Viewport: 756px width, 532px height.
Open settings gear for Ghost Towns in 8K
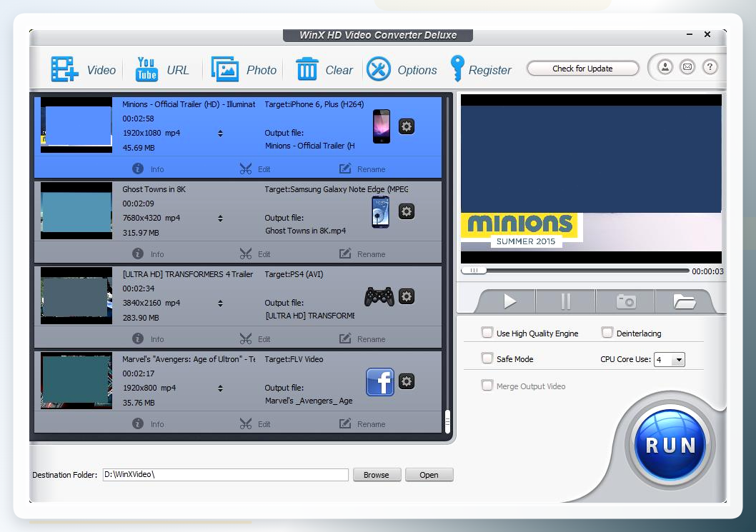pyautogui.click(x=407, y=211)
